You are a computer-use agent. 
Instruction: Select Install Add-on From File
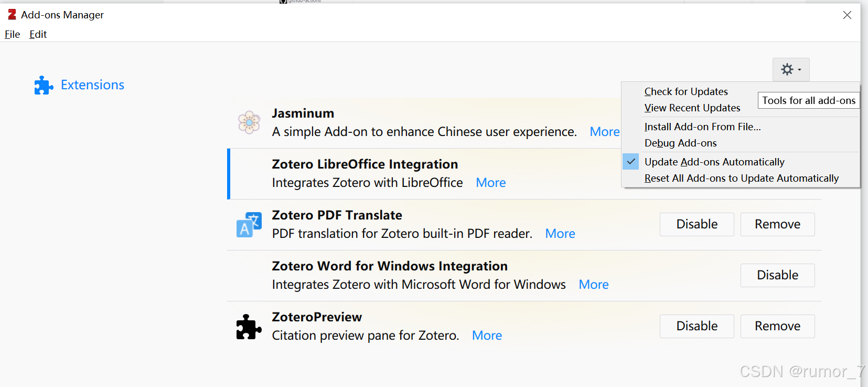click(702, 127)
